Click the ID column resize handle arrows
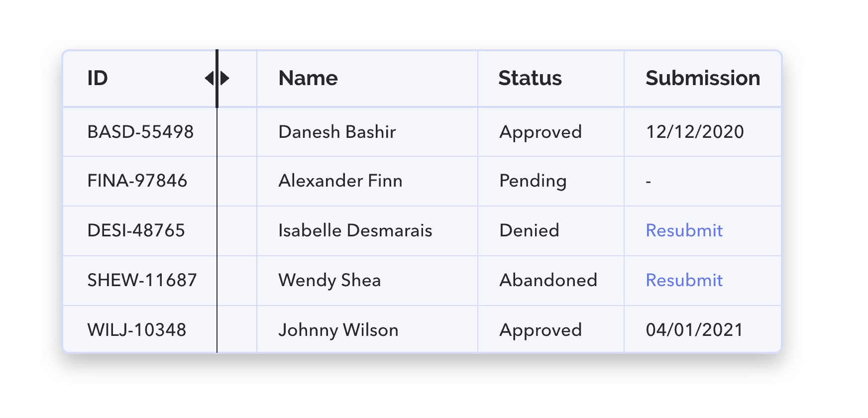Image resolution: width=868 pixels, height=418 pixels. 217,78
